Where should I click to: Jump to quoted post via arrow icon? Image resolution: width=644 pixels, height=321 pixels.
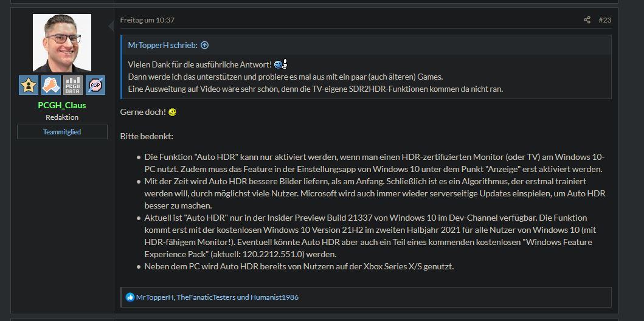[204, 45]
